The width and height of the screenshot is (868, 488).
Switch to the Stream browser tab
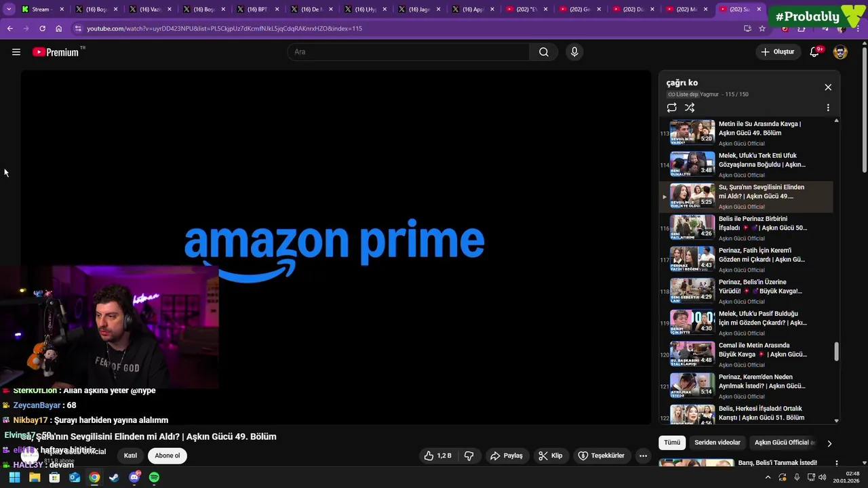pos(43,9)
